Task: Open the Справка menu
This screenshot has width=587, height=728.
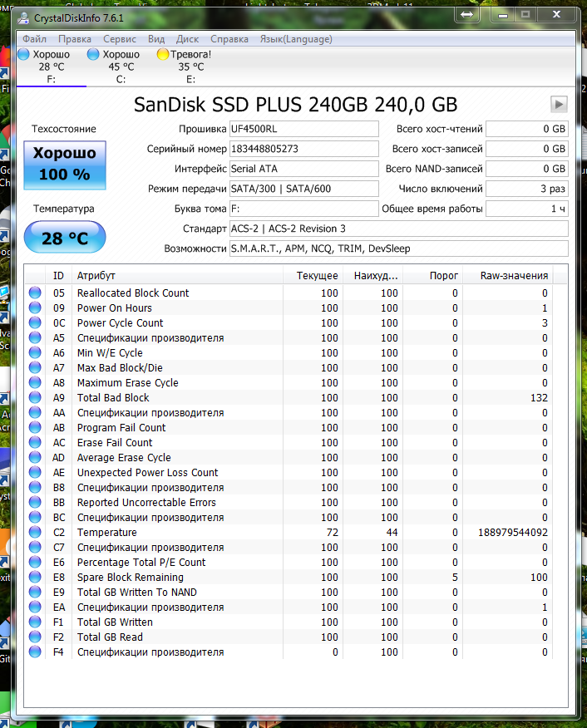Action: pyautogui.click(x=229, y=39)
